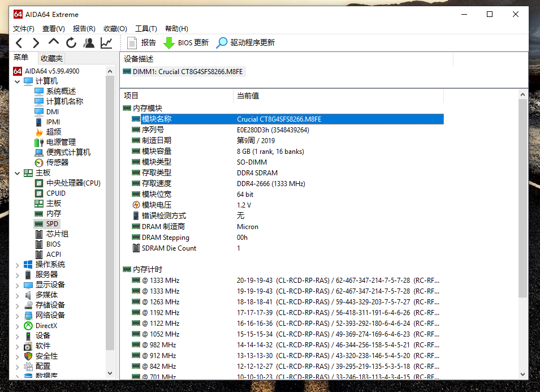Open 芯片组 chipset icon
This screenshot has width=540, height=392.
(39, 234)
